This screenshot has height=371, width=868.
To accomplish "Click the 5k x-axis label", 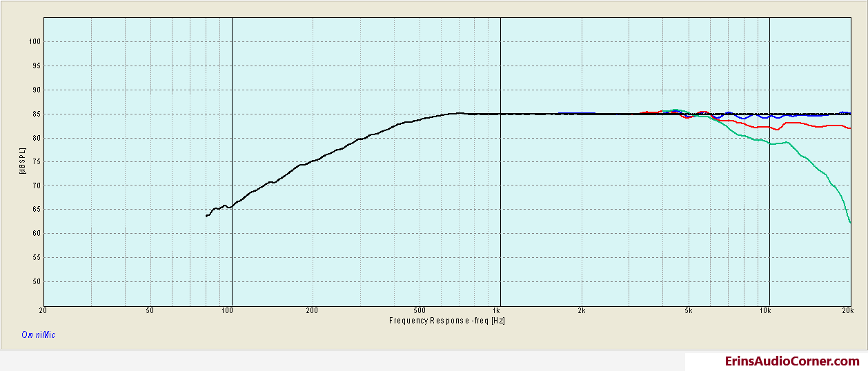I will [x=688, y=312].
